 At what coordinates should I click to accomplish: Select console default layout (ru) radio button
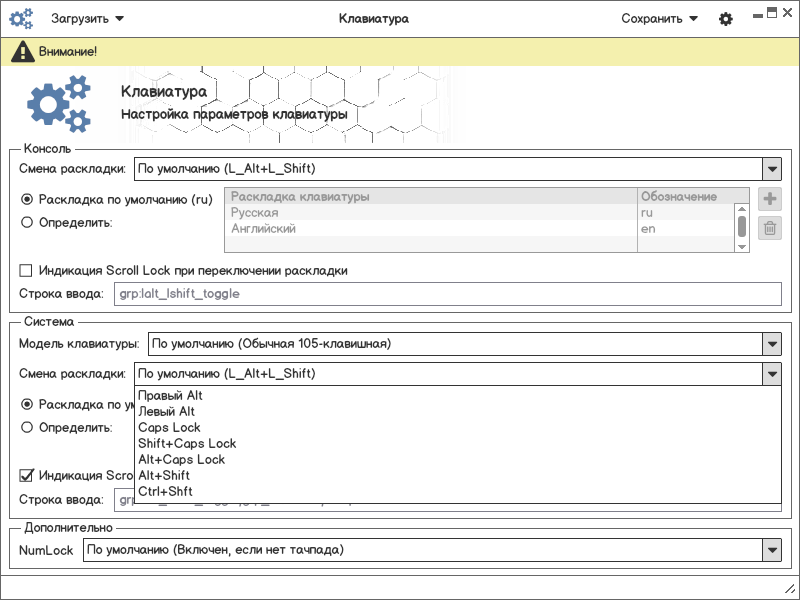[27, 199]
